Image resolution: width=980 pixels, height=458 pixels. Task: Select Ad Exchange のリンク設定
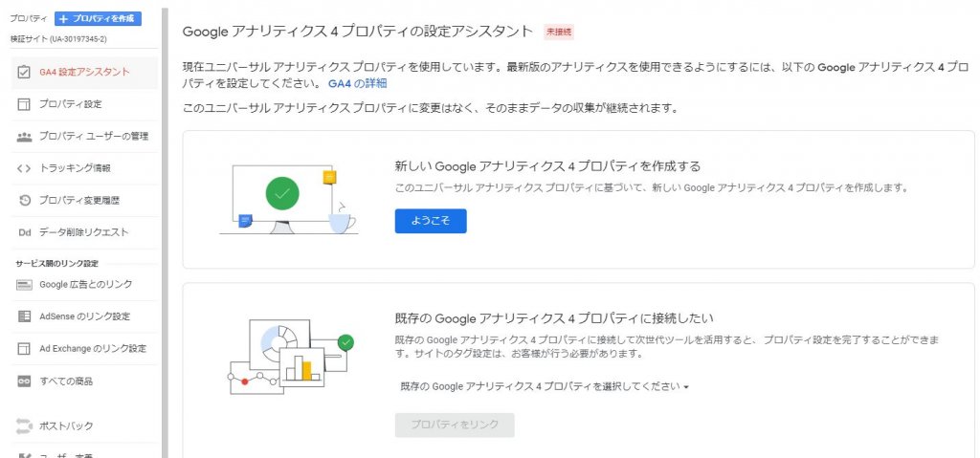point(84,349)
